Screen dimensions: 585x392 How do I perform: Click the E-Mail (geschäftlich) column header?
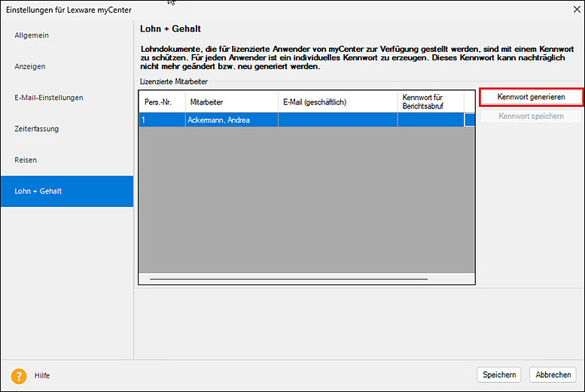[x=337, y=102]
